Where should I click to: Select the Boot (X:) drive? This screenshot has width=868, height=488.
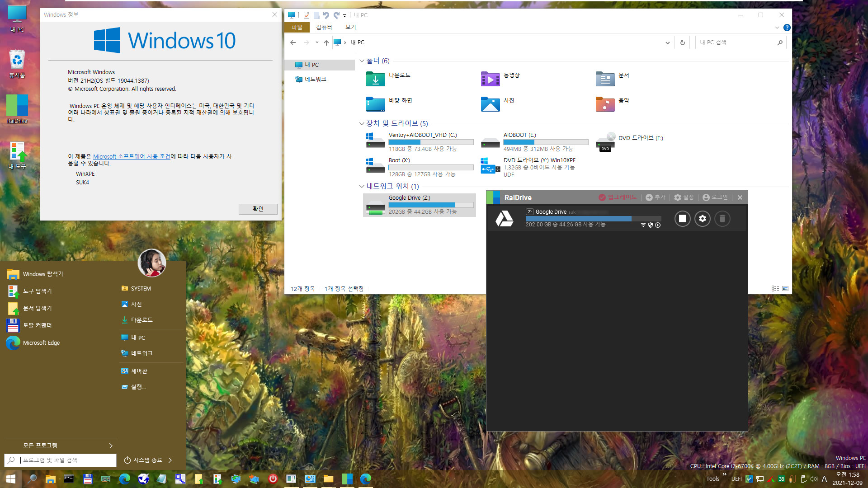click(420, 167)
